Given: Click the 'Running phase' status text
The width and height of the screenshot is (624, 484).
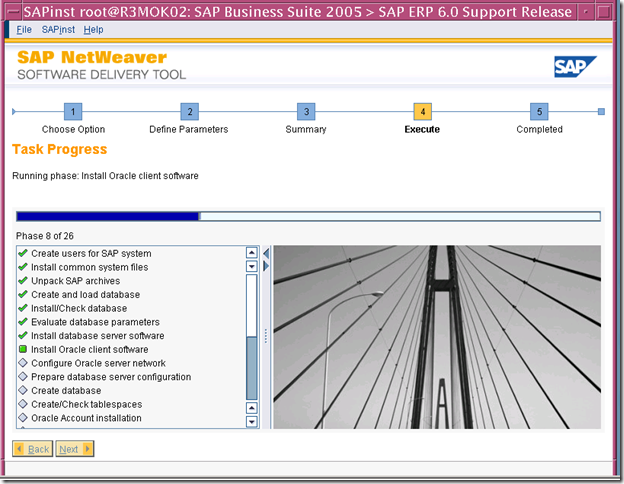Looking at the screenshot, I should 105,176.
